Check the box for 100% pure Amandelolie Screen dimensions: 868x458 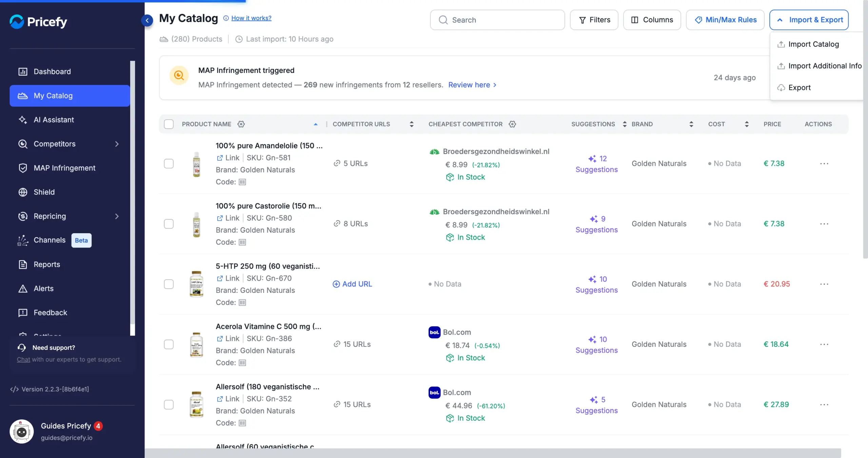coord(169,163)
